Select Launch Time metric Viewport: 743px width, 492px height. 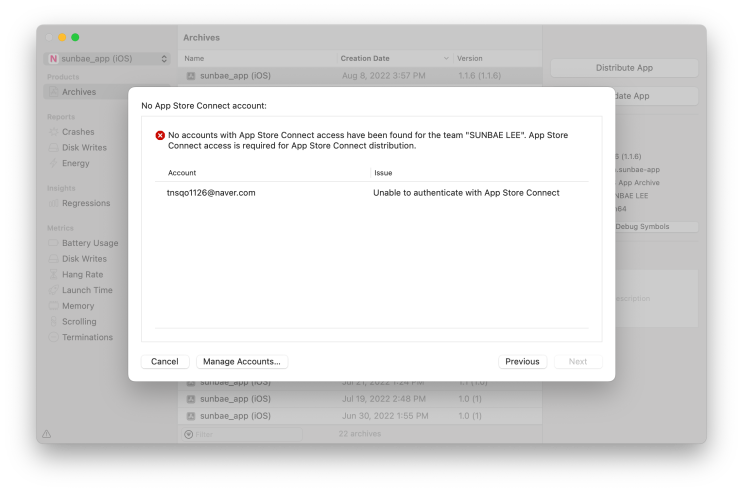(x=87, y=290)
